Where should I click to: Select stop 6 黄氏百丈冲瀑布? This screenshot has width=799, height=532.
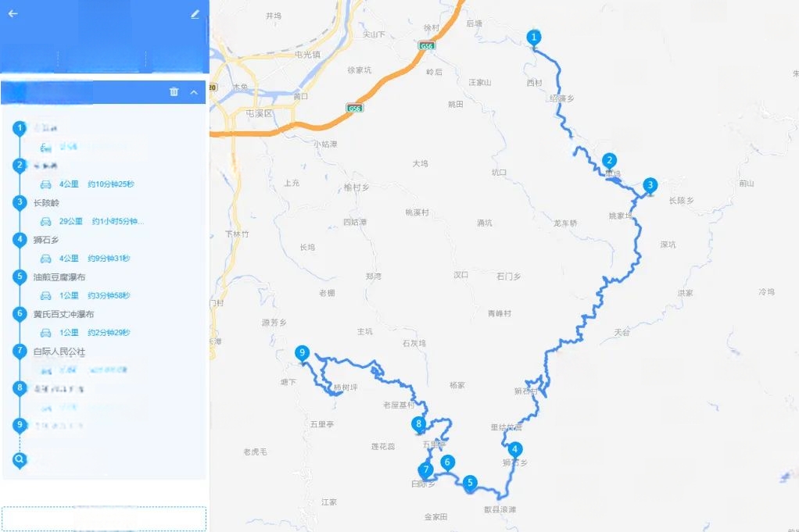point(63,314)
